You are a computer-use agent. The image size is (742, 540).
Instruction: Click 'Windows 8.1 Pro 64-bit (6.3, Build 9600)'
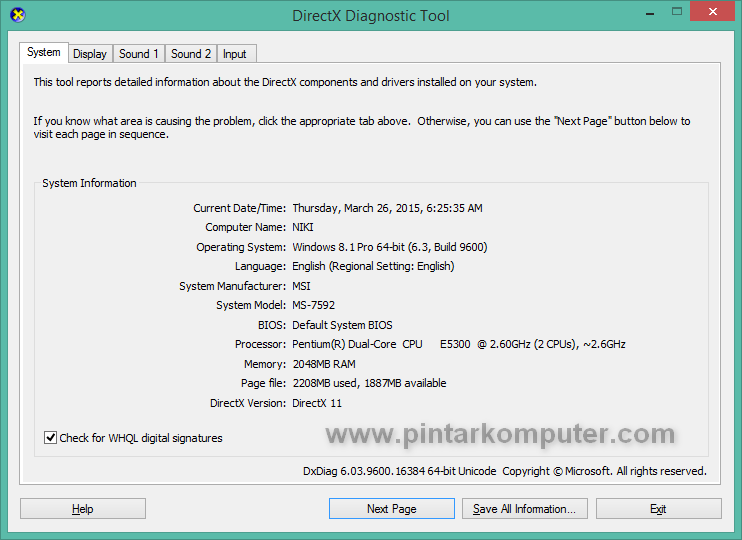pyautogui.click(x=390, y=247)
